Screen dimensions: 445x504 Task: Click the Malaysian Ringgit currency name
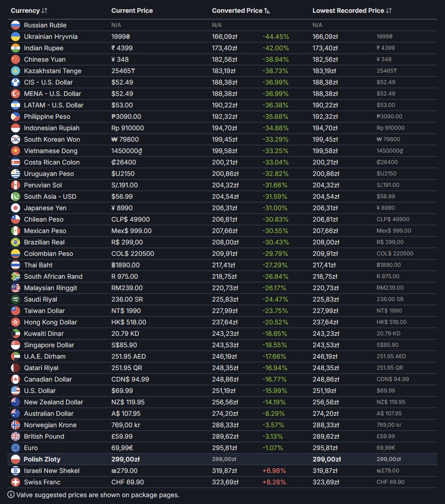point(50,288)
